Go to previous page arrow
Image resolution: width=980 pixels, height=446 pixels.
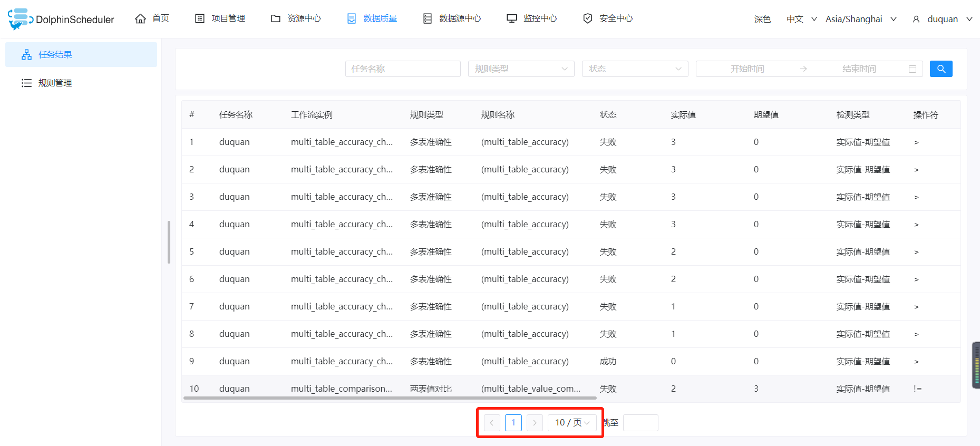(x=492, y=423)
